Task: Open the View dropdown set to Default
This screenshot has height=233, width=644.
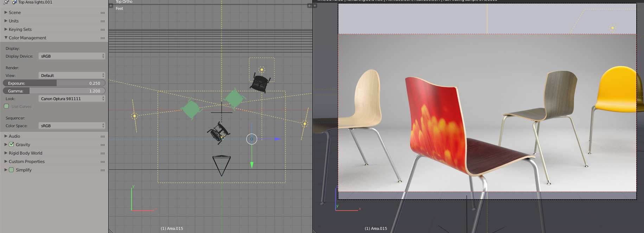Action: (72, 75)
